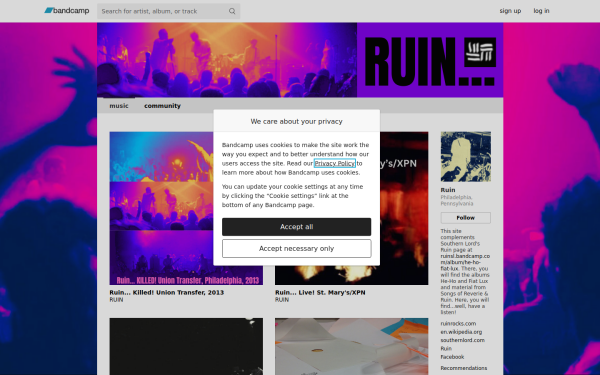The image size is (600, 375).
Task: Click the 'Ruin' artist name in sidebar
Action: (448, 190)
